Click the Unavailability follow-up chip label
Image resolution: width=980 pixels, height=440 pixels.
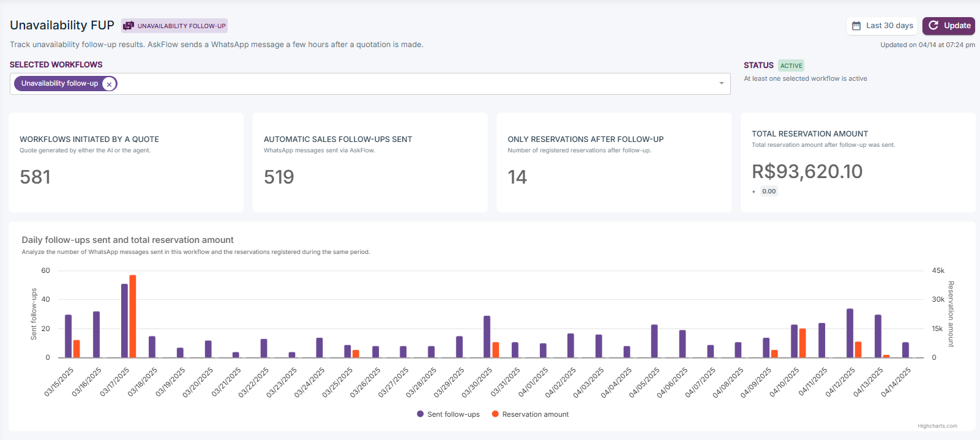pyautogui.click(x=59, y=84)
